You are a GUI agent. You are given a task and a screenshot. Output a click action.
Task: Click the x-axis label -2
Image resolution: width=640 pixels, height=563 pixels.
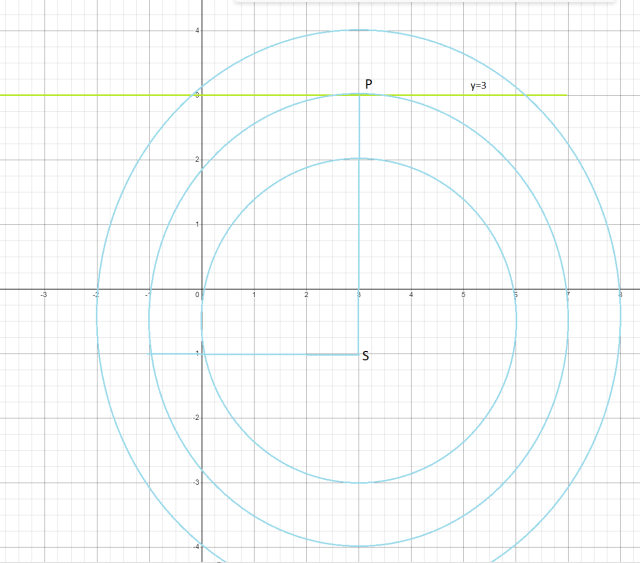pos(96,295)
